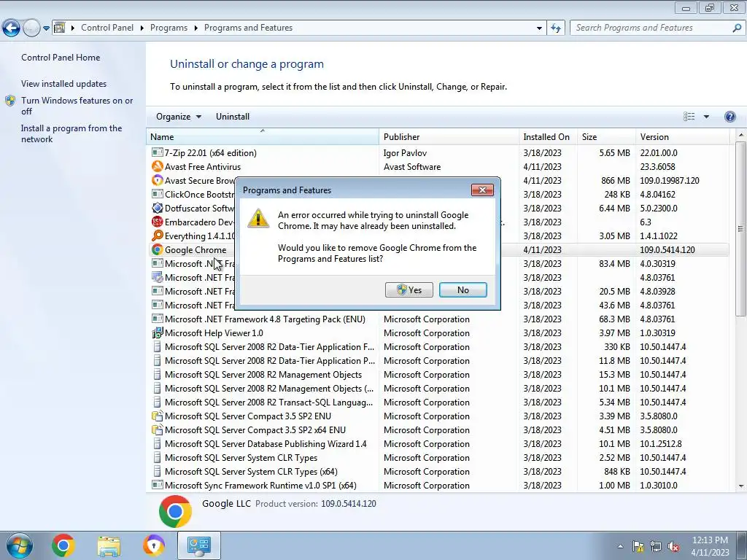Expand arrow after Programs breadcrumb
Viewport: 747px width, 560px height.
point(196,28)
